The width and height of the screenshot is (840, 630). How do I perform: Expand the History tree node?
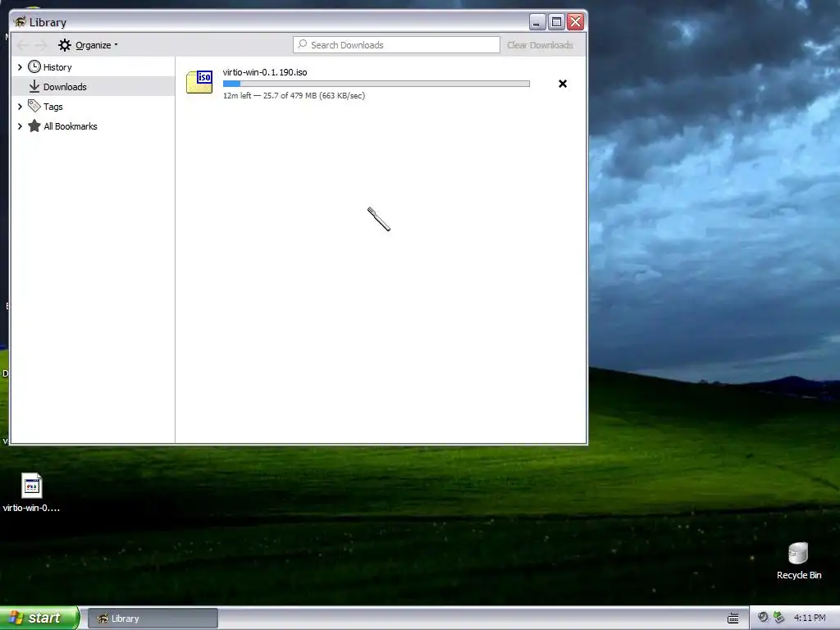20,67
